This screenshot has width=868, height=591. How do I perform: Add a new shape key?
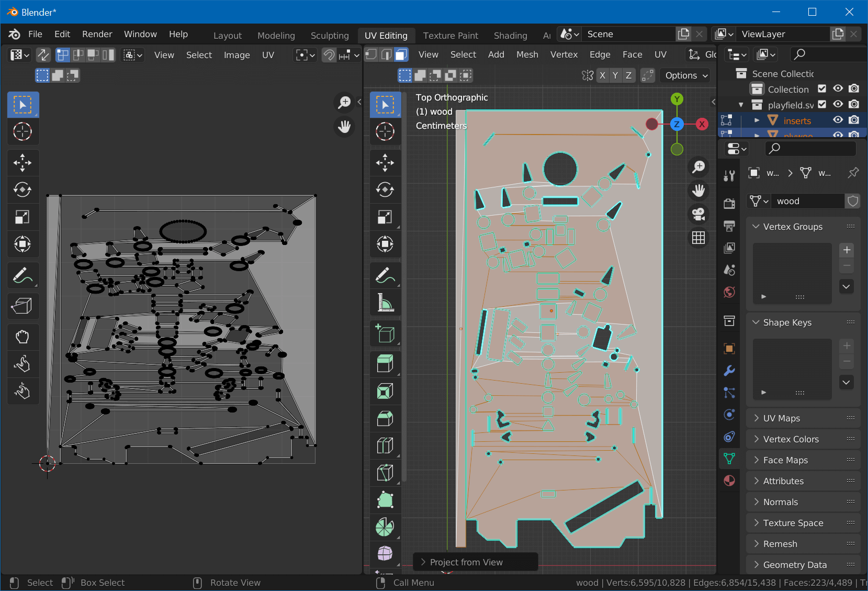847,345
